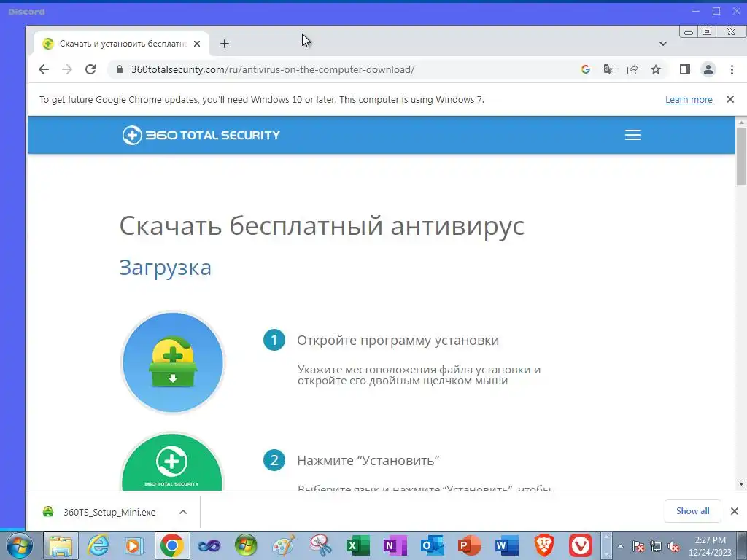Open Windows Explorer from taskbar
The width and height of the screenshot is (747, 560).
click(x=61, y=545)
